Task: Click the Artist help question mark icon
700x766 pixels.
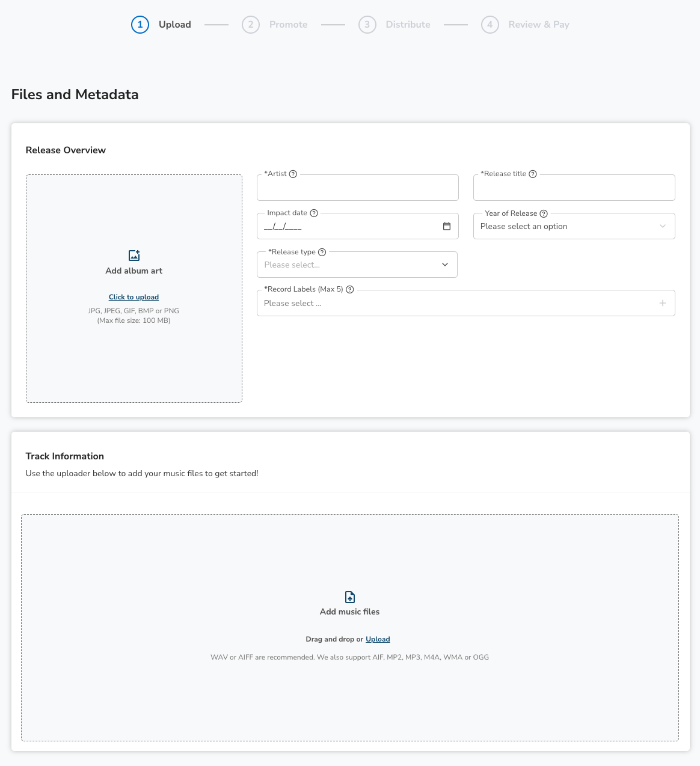Action: point(293,174)
